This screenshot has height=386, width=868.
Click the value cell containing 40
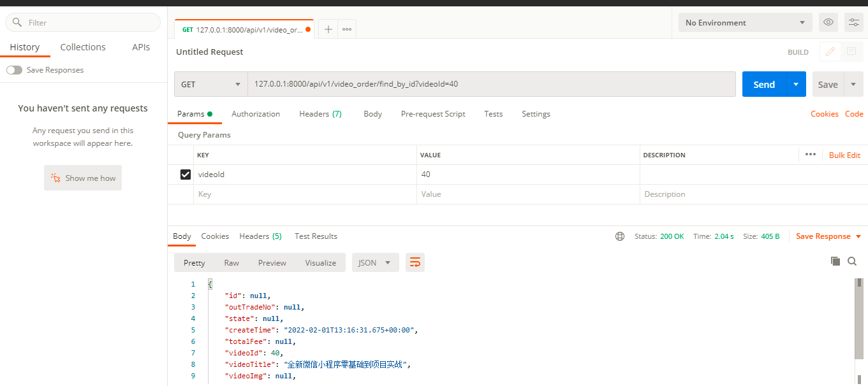(528, 175)
